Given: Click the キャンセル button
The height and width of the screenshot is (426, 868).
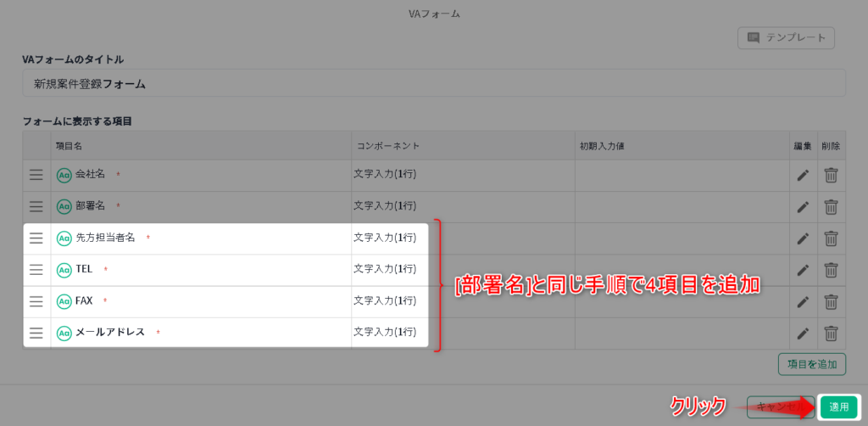Looking at the screenshot, I should 781,406.
